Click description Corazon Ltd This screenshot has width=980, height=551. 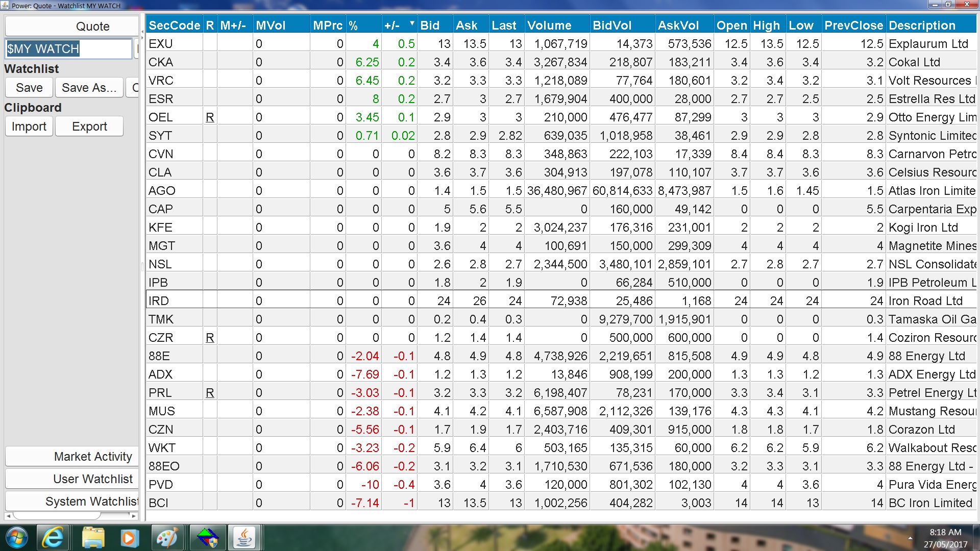(921, 430)
